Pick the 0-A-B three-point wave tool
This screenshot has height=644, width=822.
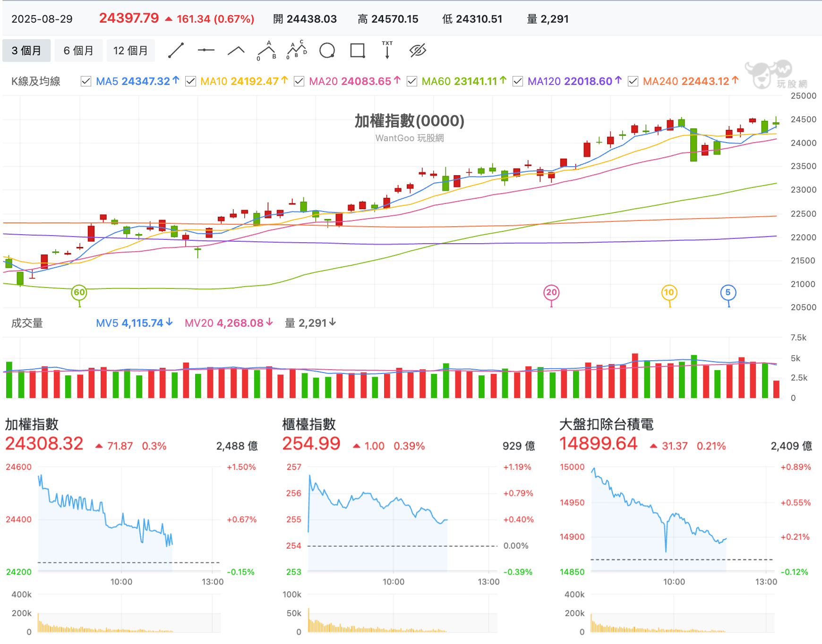(266, 51)
